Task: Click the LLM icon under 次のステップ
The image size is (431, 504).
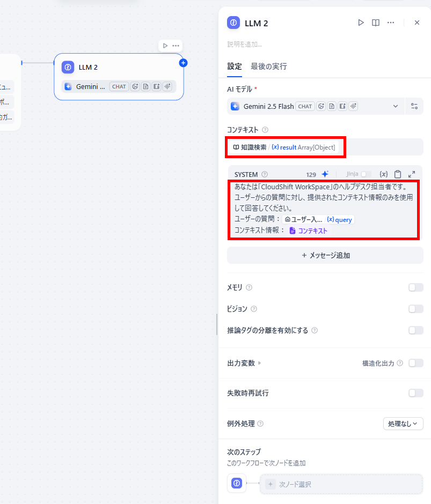Action: coord(237,483)
